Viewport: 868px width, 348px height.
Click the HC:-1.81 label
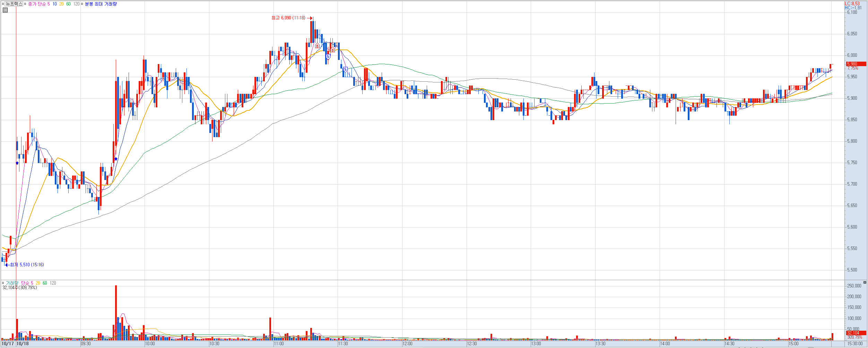tap(853, 8)
